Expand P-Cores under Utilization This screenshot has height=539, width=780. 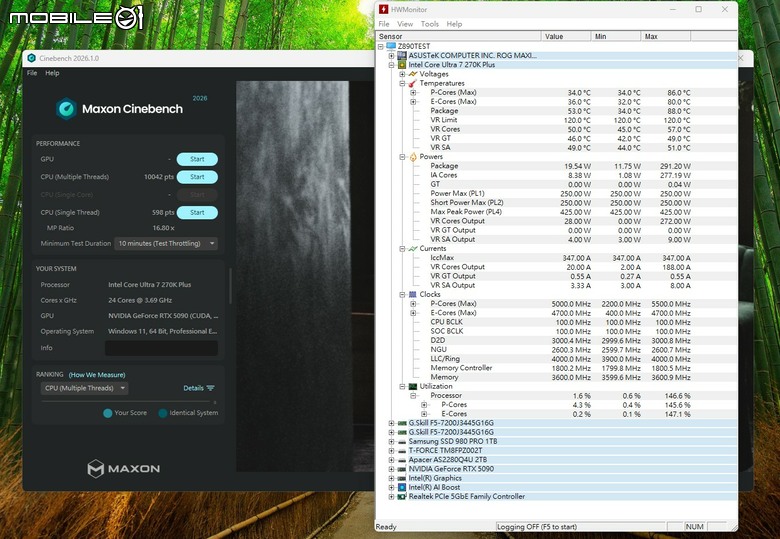[424, 405]
